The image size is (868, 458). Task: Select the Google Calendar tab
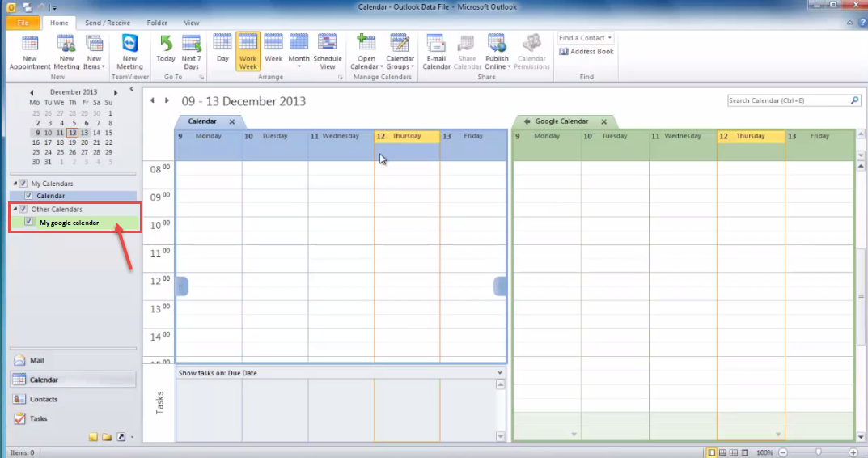[561, 121]
